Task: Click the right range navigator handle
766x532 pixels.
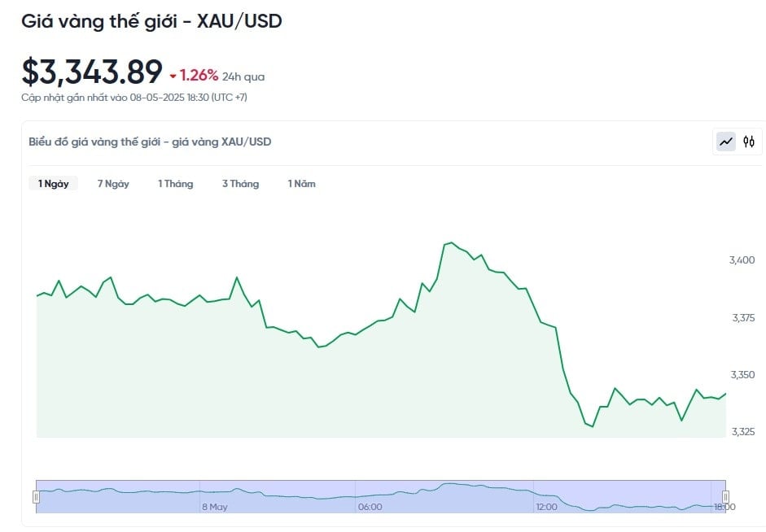Action: [x=725, y=497]
